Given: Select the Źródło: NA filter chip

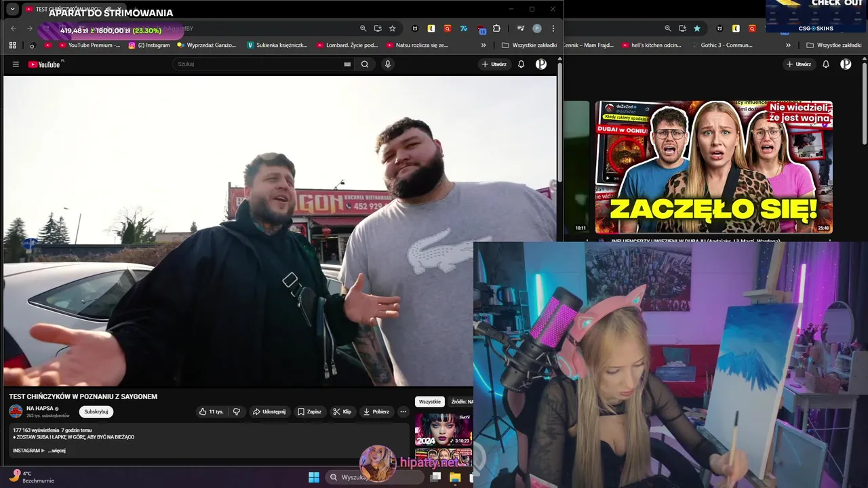Looking at the screenshot, I should 461,402.
